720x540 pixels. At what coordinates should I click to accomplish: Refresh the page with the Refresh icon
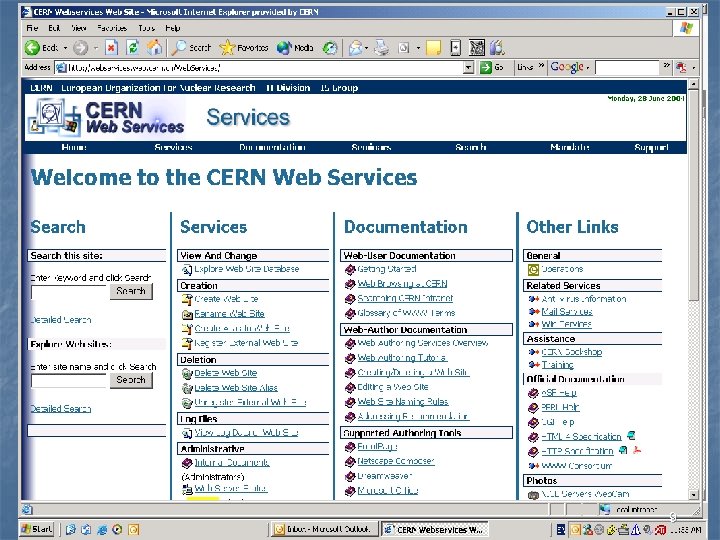click(133, 47)
